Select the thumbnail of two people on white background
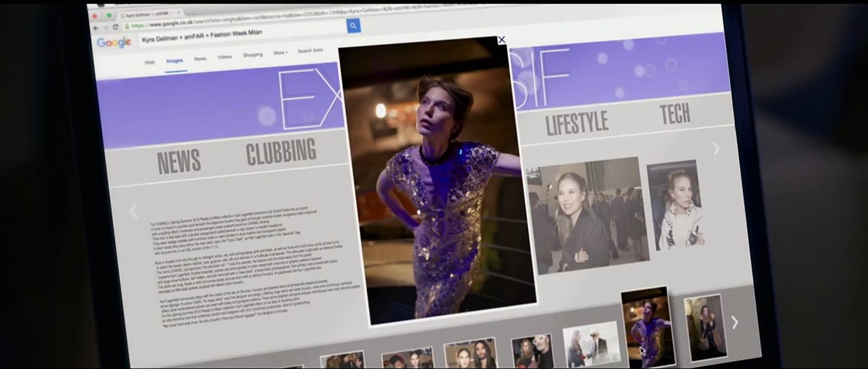Screen dimensions: 868x369 pos(591,344)
